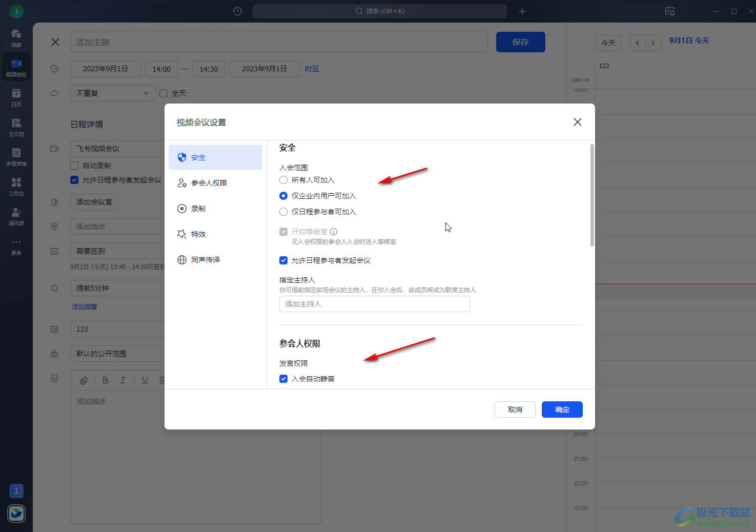Viewport: 756px width, 532px height.
Task: Switch to 同声传译 settings tab
Action: click(215, 260)
